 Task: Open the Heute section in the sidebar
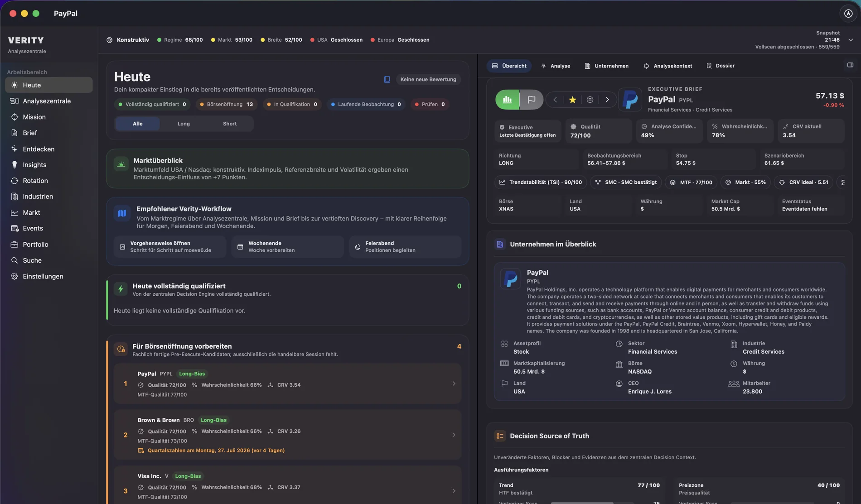pos(48,85)
